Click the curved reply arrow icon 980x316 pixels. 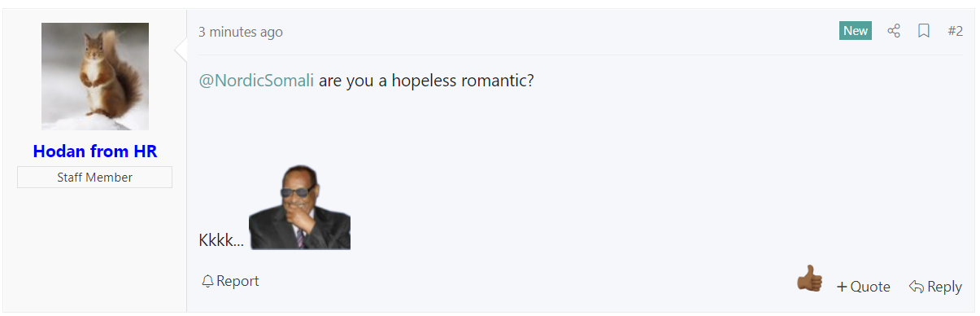tap(917, 287)
